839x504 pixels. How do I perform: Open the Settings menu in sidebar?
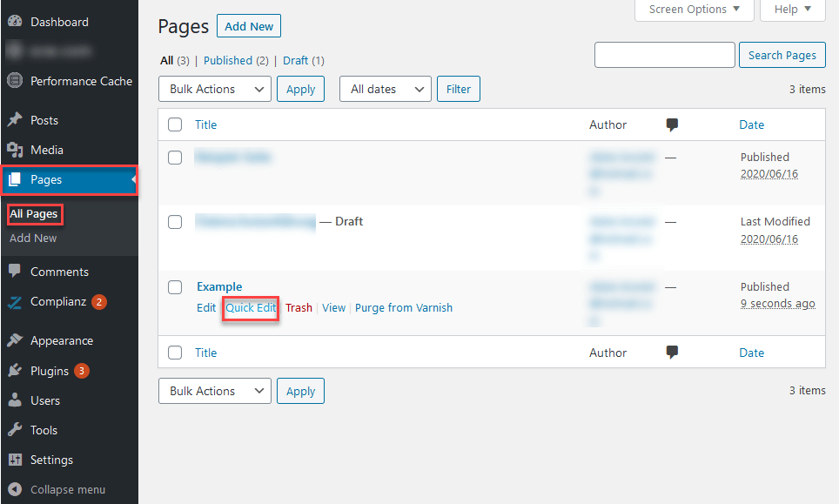pos(51,460)
